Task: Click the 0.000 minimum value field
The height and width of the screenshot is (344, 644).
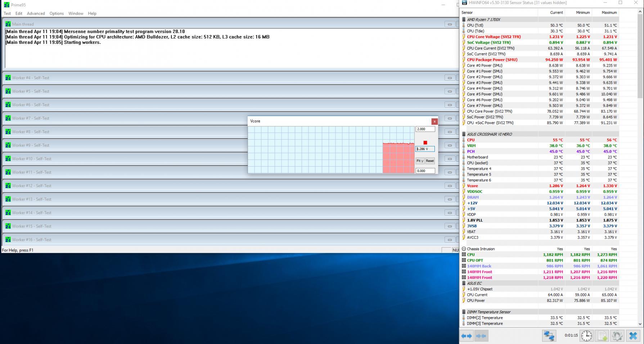Action: [425, 171]
